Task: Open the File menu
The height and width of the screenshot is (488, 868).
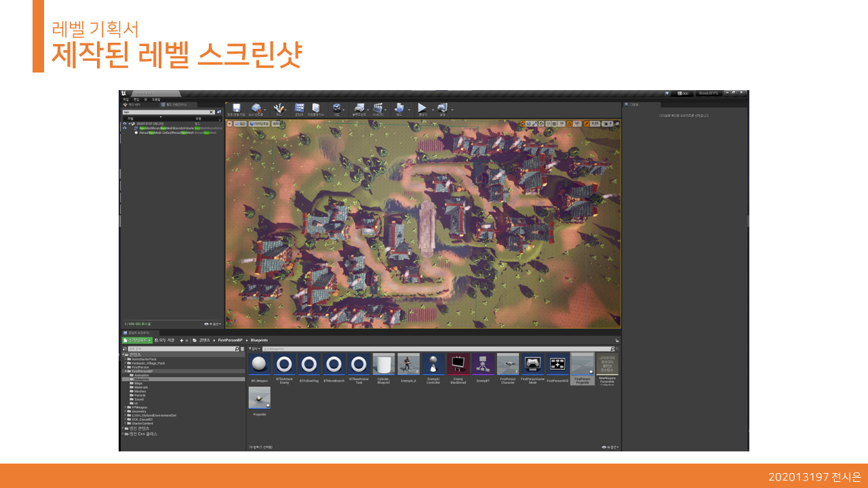Action: (125, 99)
